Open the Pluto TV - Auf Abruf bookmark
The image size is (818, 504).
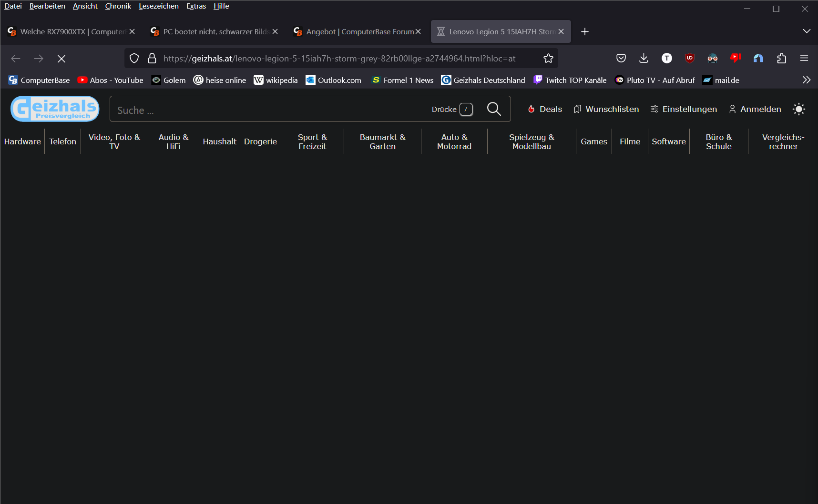point(655,80)
